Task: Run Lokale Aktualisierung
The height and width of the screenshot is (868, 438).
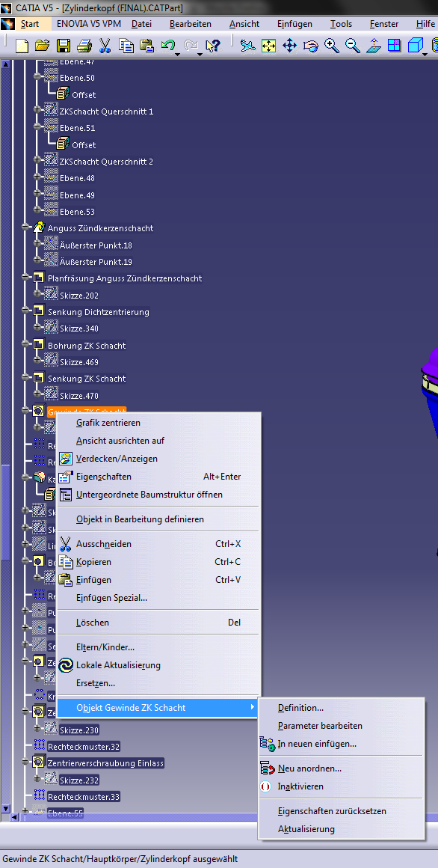Action: 158,664
